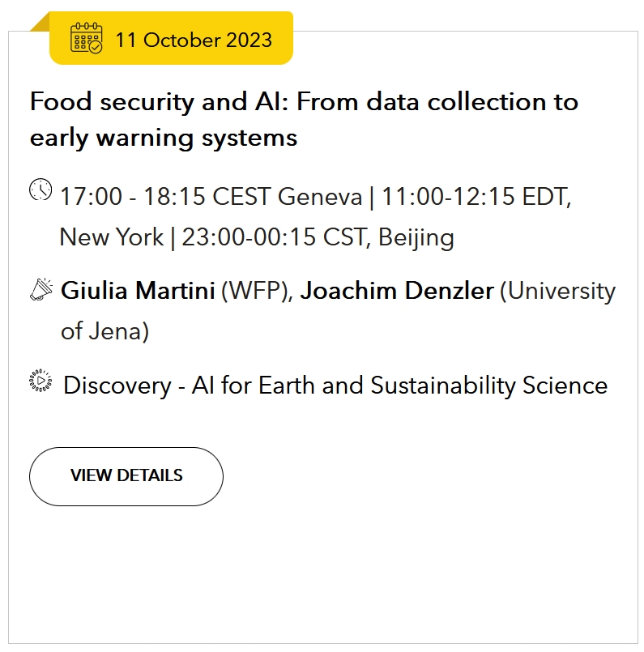Click the New York time zone label
The image size is (644, 652).
coord(112,237)
